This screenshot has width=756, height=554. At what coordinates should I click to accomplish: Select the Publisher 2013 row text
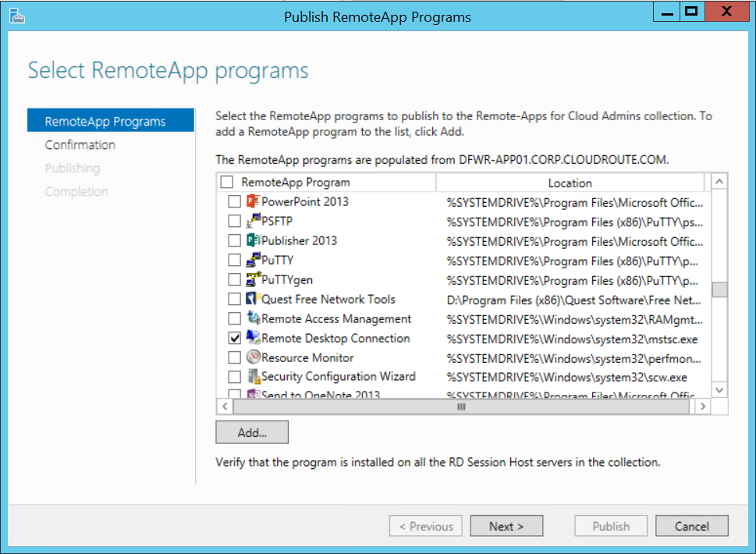point(299,240)
